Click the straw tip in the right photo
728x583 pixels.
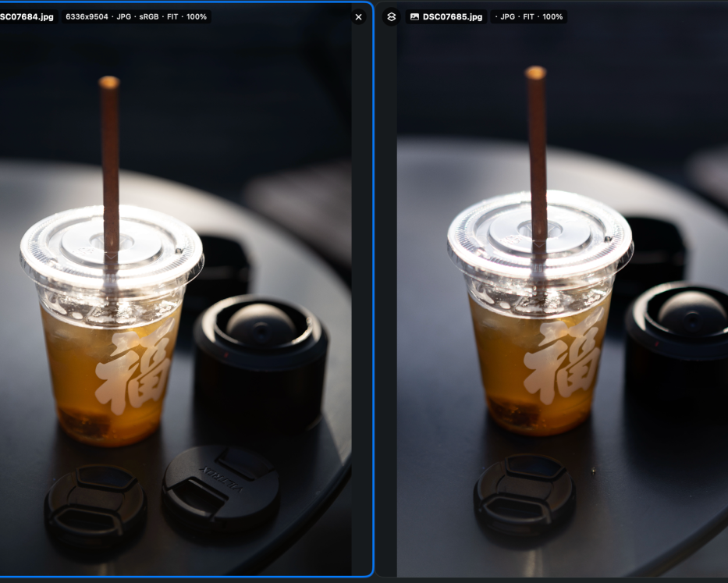tap(535, 73)
